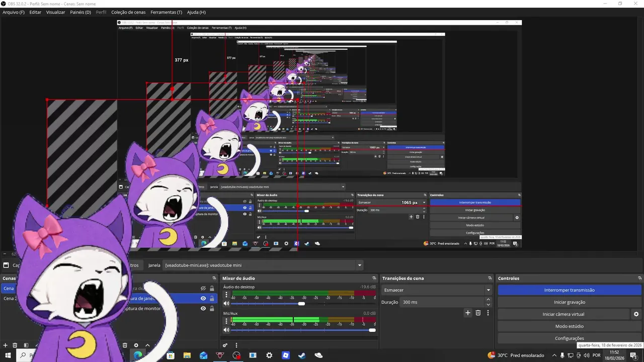
Task: Open Windows notification center
Action: point(633,355)
